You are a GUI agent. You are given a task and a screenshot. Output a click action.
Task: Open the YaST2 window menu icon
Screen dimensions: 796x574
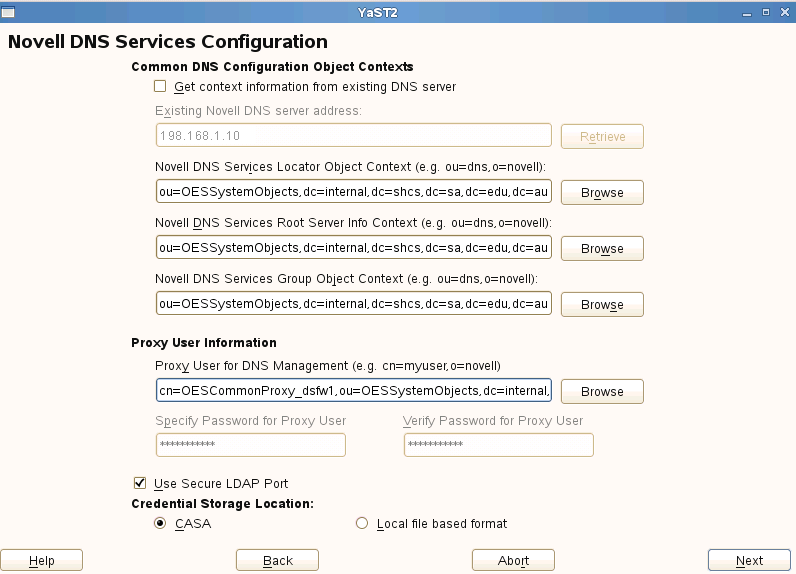click(x=9, y=12)
